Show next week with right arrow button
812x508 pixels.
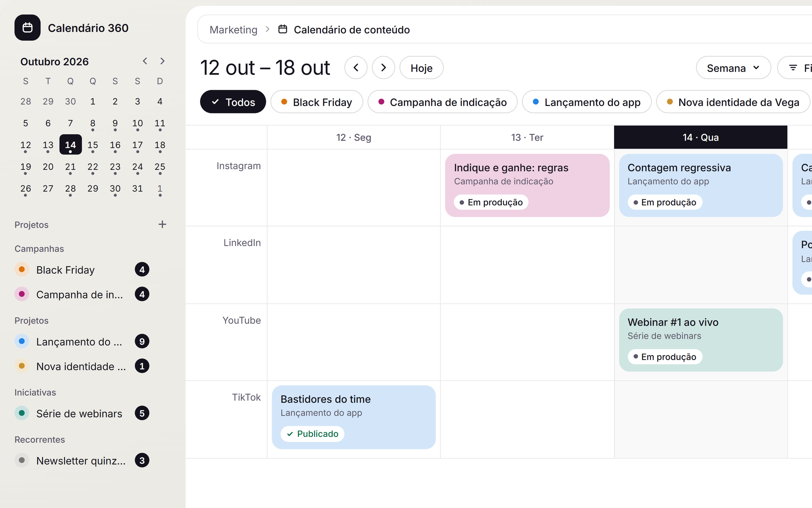point(383,68)
